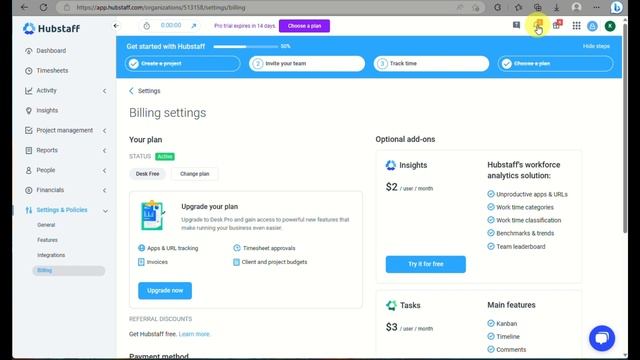The image size is (640, 360).
Task: Click the Upgrade now button
Action: [x=165, y=291]
